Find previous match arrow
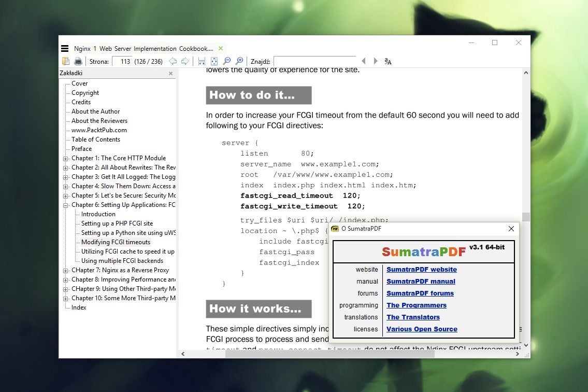Image resolution: width=588 pixels, height=392 pixels. pos(363,61)
